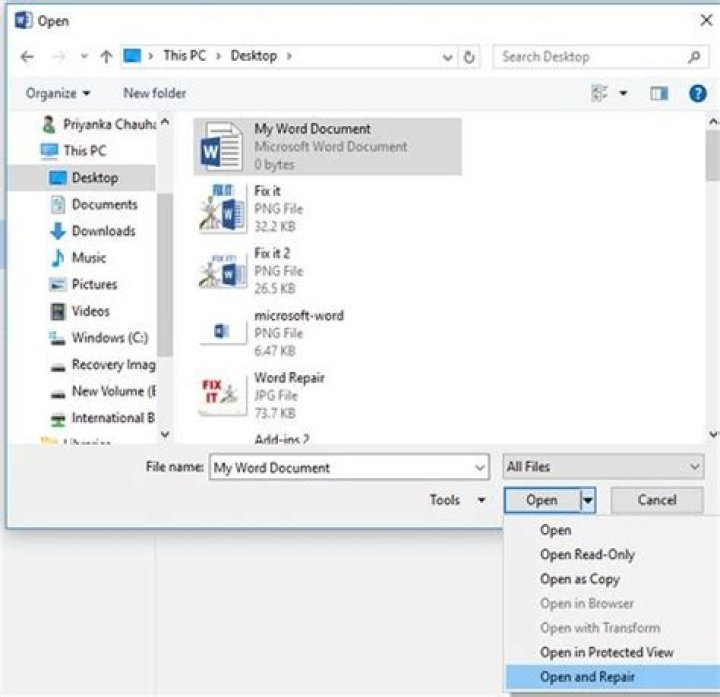The image size is (720, 697).
Task: Open the Help button
Action: (698, 94)
